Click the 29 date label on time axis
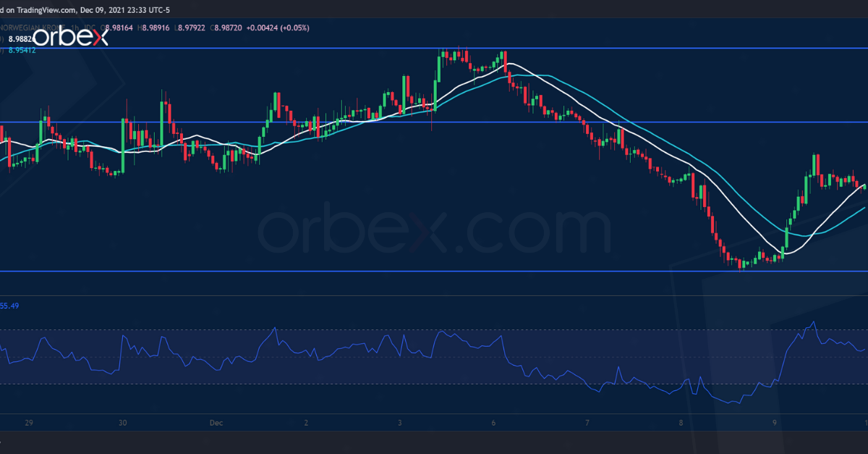This screenshot has width=868, height=454. 30,421
